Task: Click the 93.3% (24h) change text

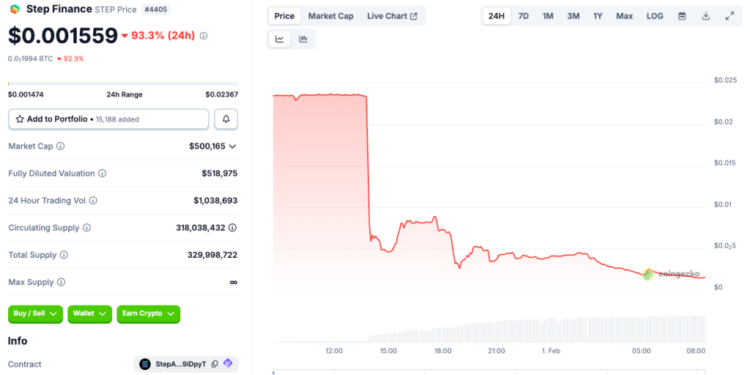Action: tap(163, 36)
